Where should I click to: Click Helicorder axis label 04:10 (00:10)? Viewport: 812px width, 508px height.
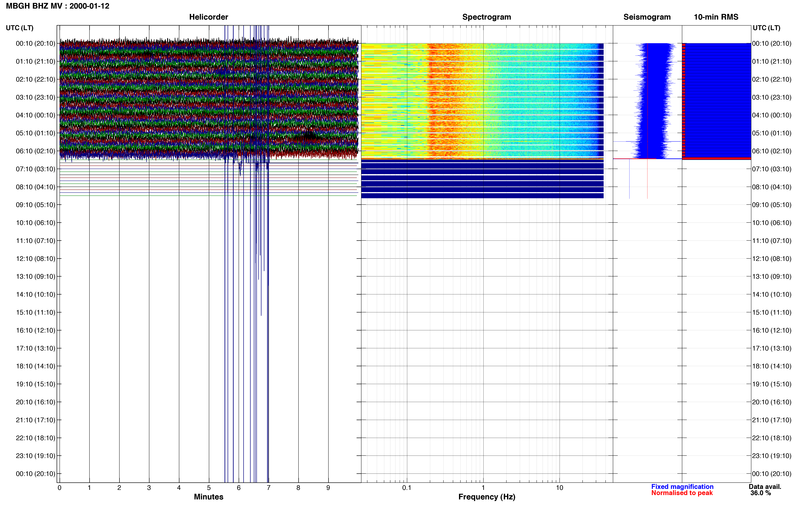[36, 115]
